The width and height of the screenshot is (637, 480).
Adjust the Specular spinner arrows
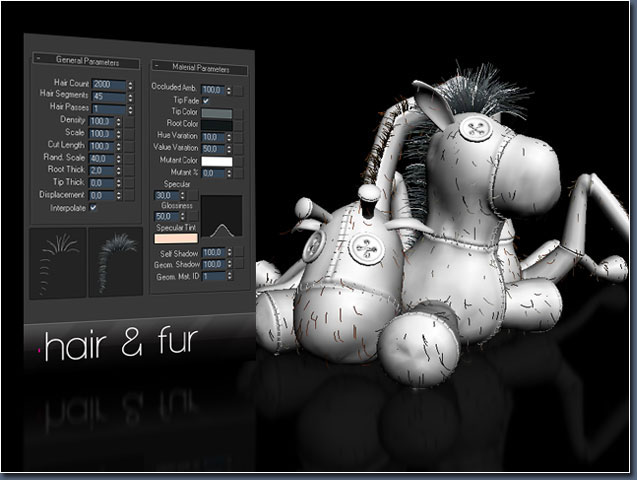pos(183,196)
